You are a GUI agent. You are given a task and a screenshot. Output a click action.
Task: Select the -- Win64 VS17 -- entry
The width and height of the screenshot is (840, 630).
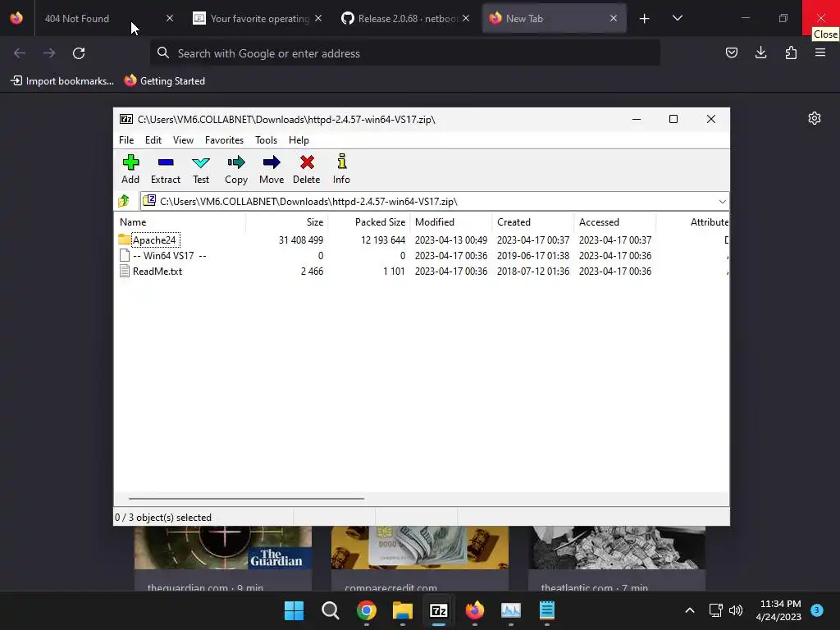click(169, 256)
